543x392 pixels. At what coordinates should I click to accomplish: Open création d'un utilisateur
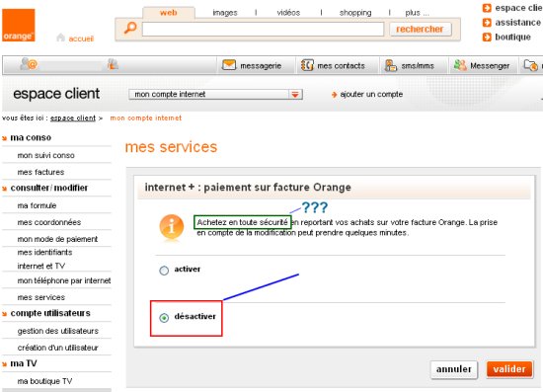(57, 348)
